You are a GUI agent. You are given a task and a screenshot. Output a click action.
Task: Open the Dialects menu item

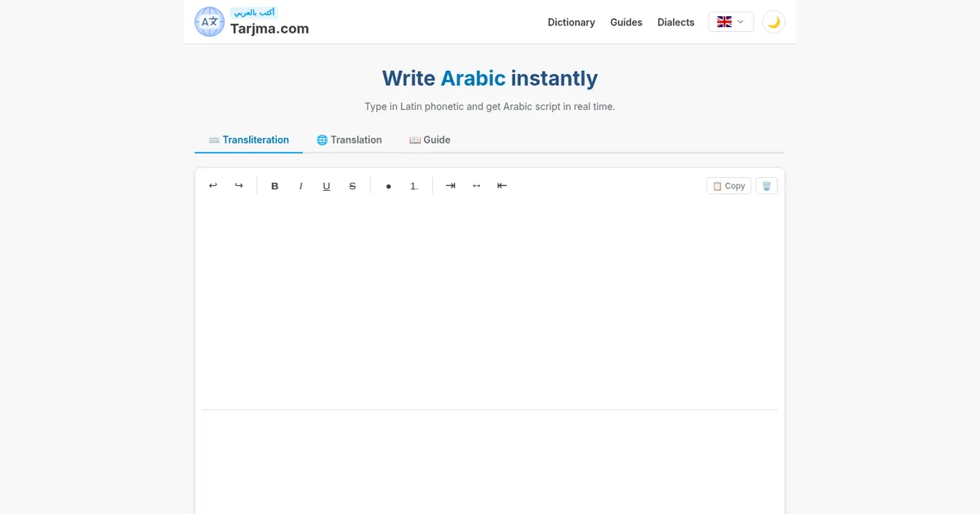click(x=676, y=22)
